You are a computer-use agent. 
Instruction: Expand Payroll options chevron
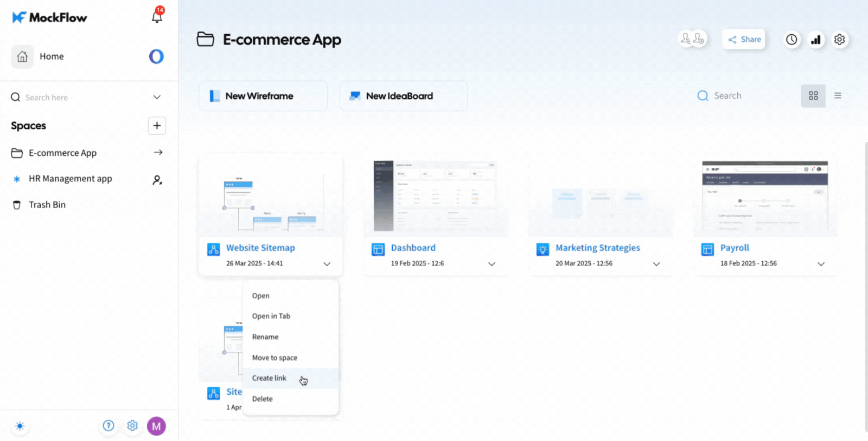pyautogui.click(x=821, y=264)
